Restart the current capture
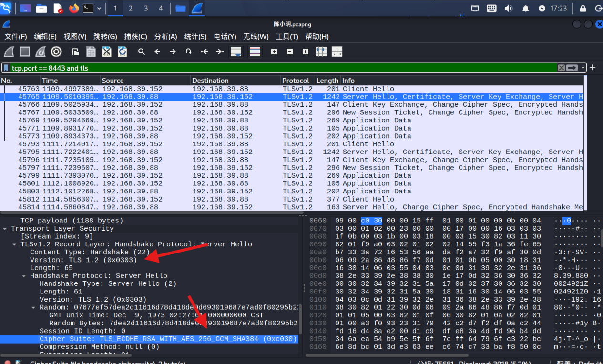The height and width of the screenshot is (364, 603). [x=41, y=51]
